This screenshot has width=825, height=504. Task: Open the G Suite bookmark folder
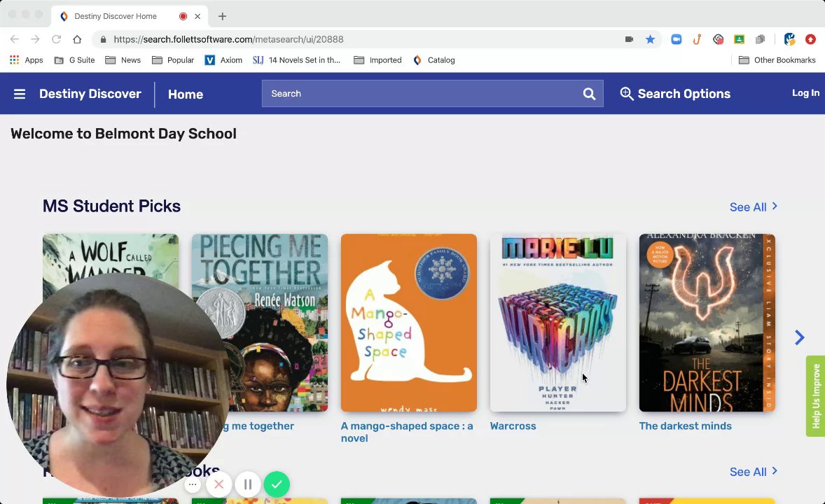point(75,60)
